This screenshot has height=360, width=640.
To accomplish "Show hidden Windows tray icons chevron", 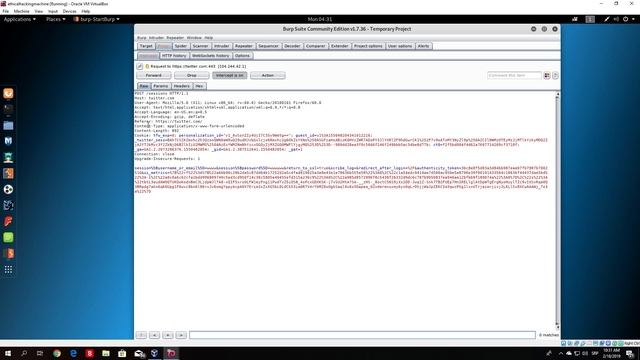I will (x=560, y=353).
